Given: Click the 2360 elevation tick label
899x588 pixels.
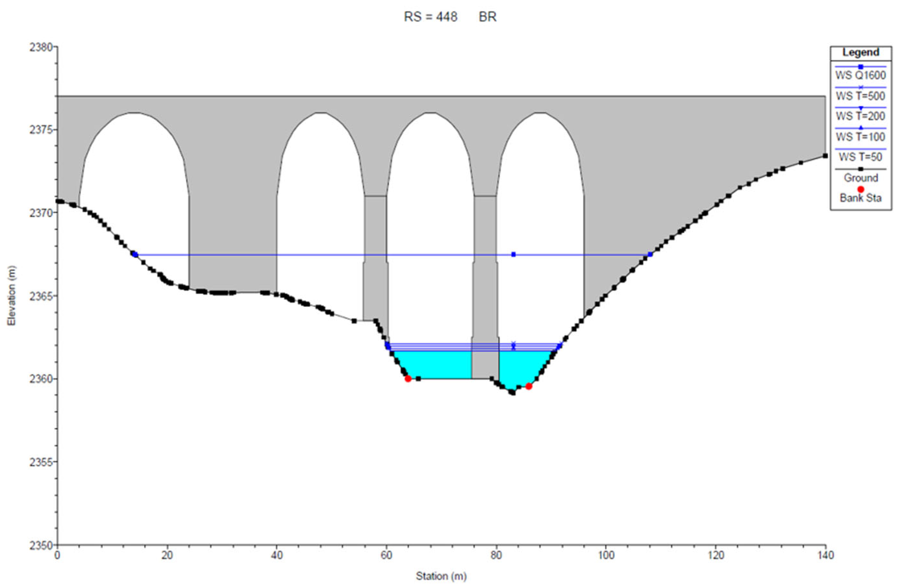Looking at the screenshot, I should pos(41,379).
